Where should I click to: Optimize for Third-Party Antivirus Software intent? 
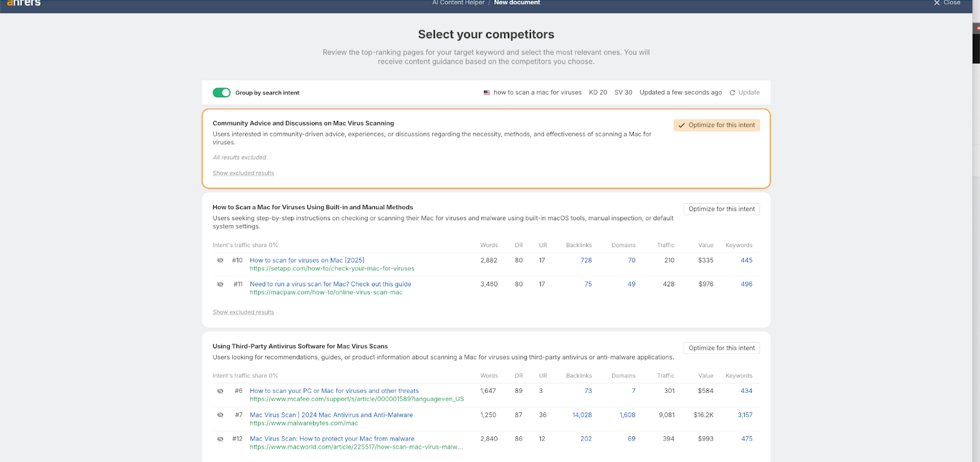pos(722,348)
